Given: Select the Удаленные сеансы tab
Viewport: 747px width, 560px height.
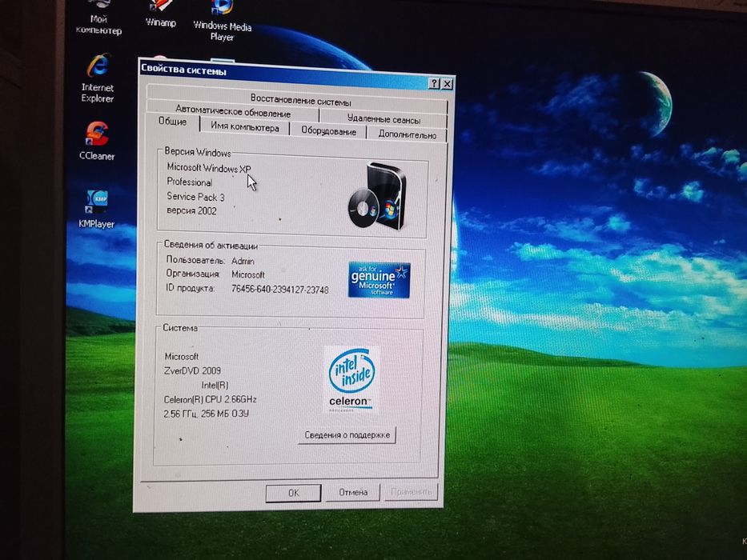Looking at the screenshot, I should click(384, 119).
